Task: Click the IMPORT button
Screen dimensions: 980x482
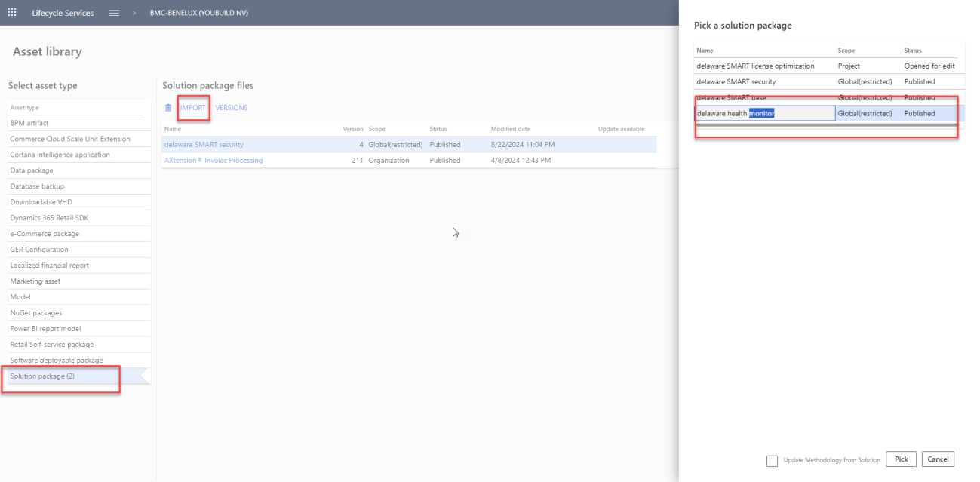Action: pos(193,108)
